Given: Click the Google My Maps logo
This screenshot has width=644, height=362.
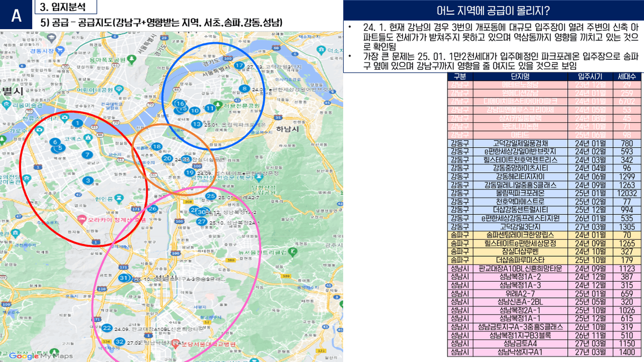Looking at the screenshot, I should coord(40,356).
